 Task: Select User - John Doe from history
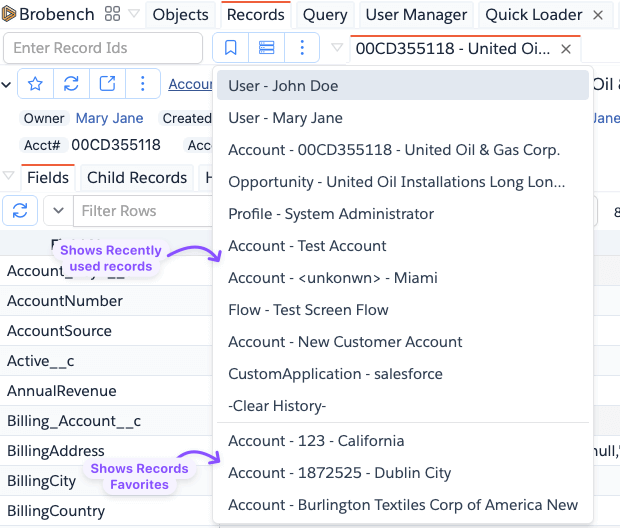[403, 85]
